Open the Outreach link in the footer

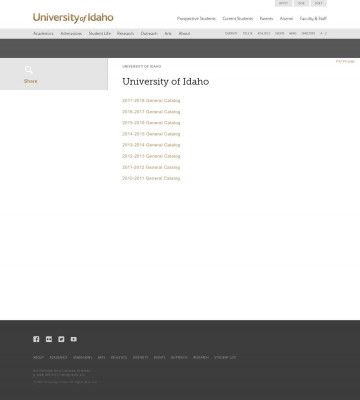(x=179, y=357)
